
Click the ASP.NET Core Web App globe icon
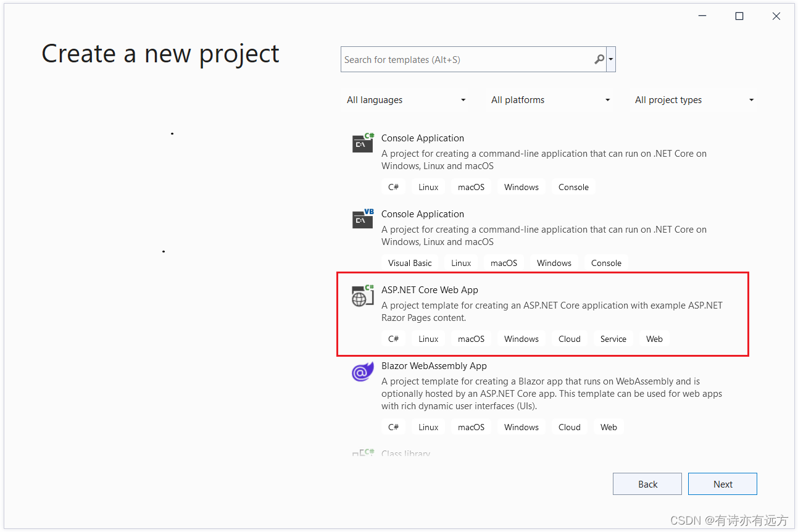click(x=363, y=295)
